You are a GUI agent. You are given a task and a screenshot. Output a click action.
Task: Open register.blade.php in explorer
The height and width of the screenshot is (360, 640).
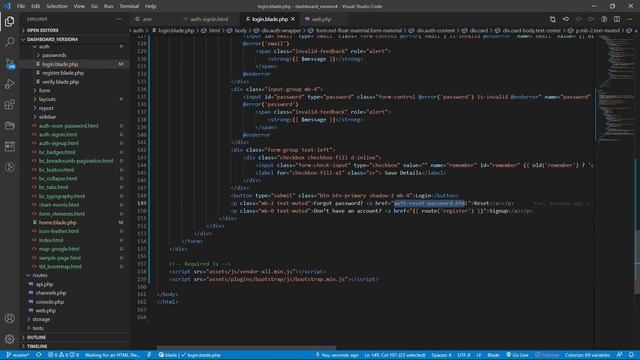pyautogui.click(x=63, y=73)
